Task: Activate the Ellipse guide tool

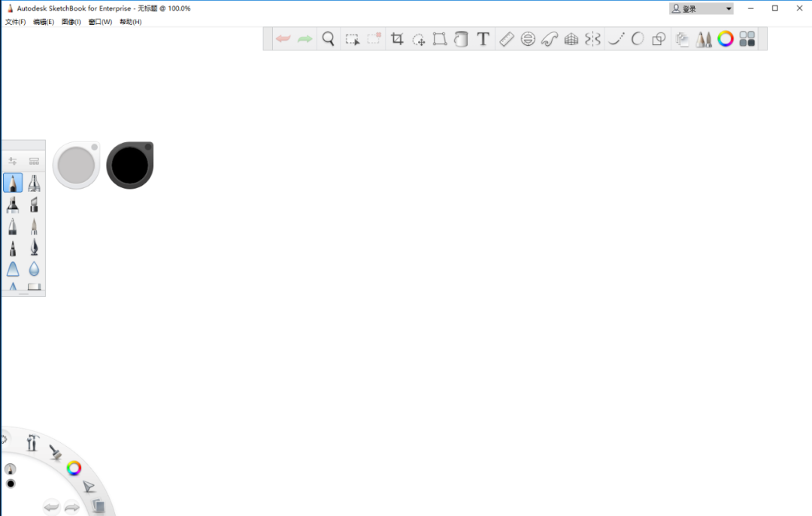Action: [528, 39]
